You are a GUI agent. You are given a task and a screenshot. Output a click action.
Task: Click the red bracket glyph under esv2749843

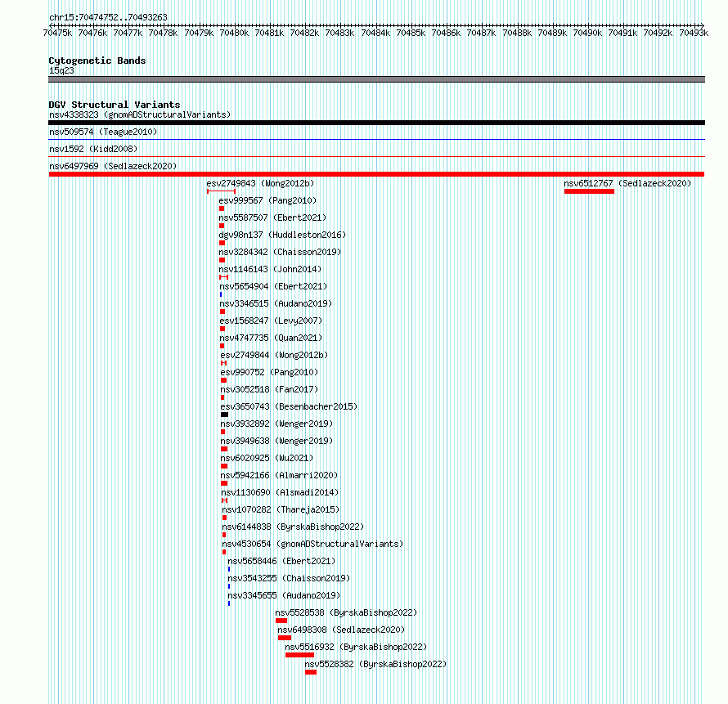[221, 191]
